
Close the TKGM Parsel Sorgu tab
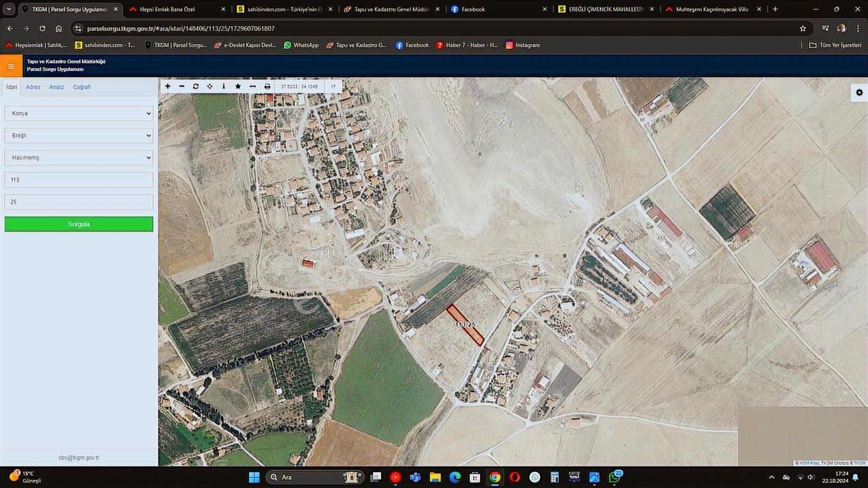[116, 9]
